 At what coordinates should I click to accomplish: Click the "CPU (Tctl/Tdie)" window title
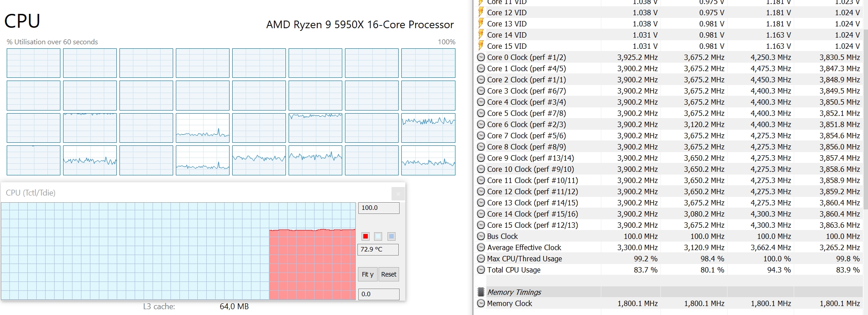coord(30,193)
